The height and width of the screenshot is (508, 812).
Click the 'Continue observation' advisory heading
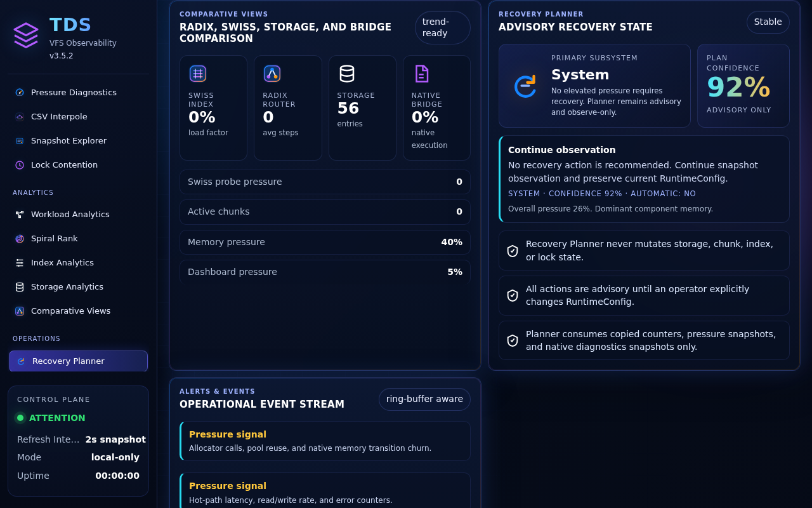tap(562, 150)
